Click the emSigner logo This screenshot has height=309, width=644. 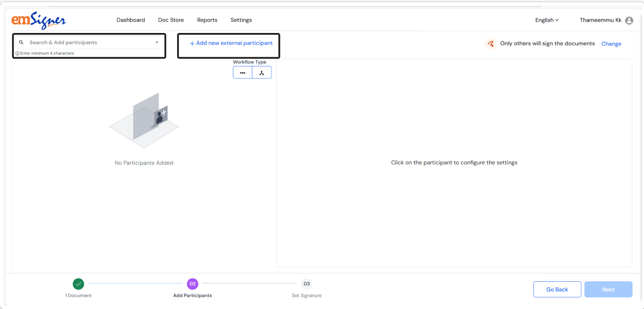[38, 20]
